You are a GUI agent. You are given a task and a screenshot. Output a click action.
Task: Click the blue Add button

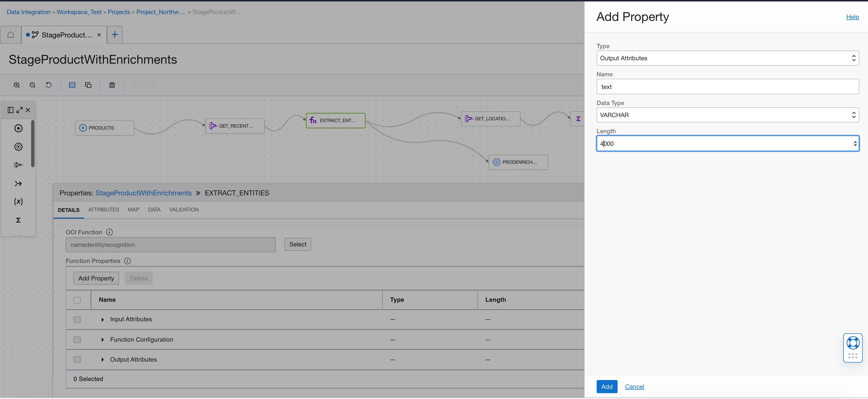pos(607,387)
